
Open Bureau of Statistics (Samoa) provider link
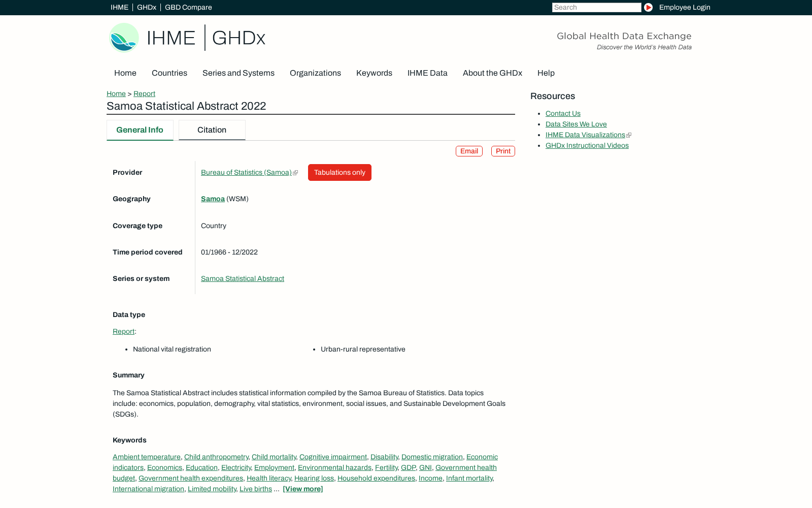[246, 173]
